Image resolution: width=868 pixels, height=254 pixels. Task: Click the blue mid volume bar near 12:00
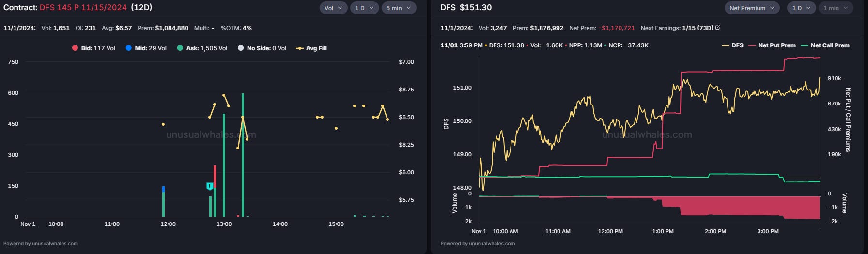click(x=163, y=189)
